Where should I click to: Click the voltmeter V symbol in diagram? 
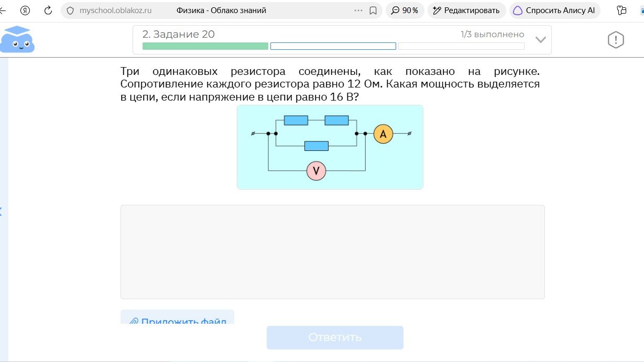[316, 171]
